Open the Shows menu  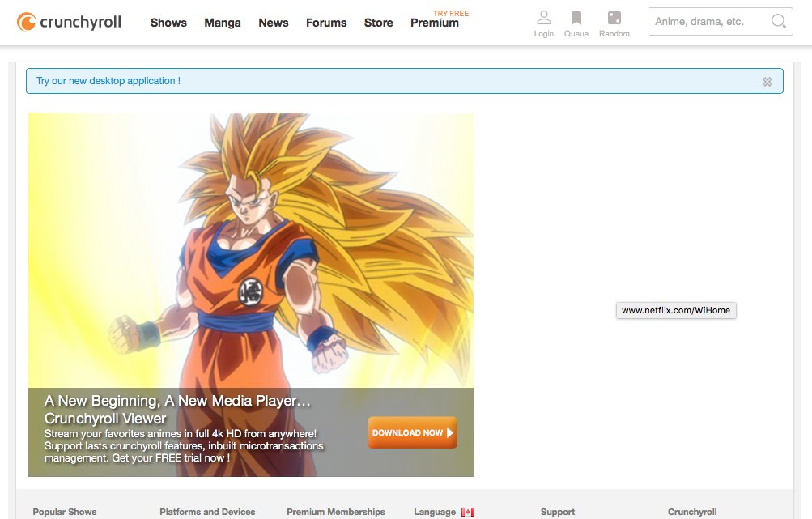click(x=168, y=23)
